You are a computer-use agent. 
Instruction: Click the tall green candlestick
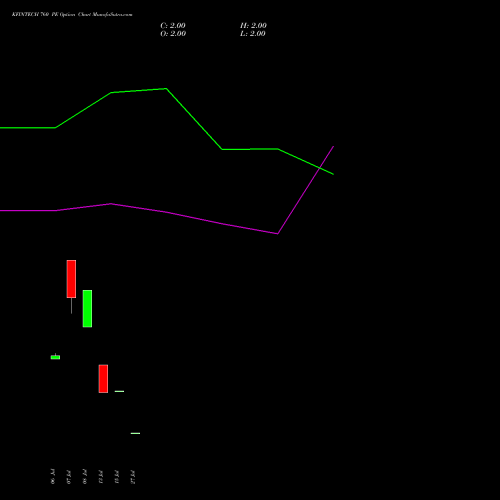pos(87,309)
